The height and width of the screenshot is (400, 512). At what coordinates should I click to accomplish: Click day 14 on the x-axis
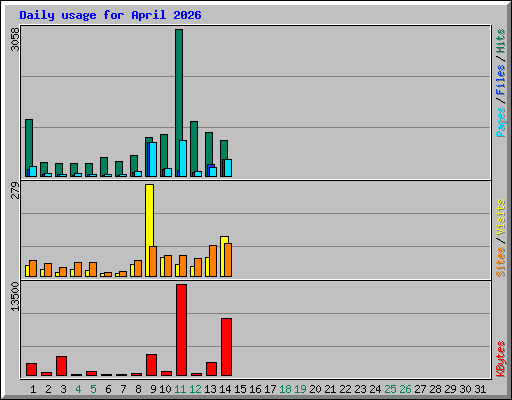225,389
